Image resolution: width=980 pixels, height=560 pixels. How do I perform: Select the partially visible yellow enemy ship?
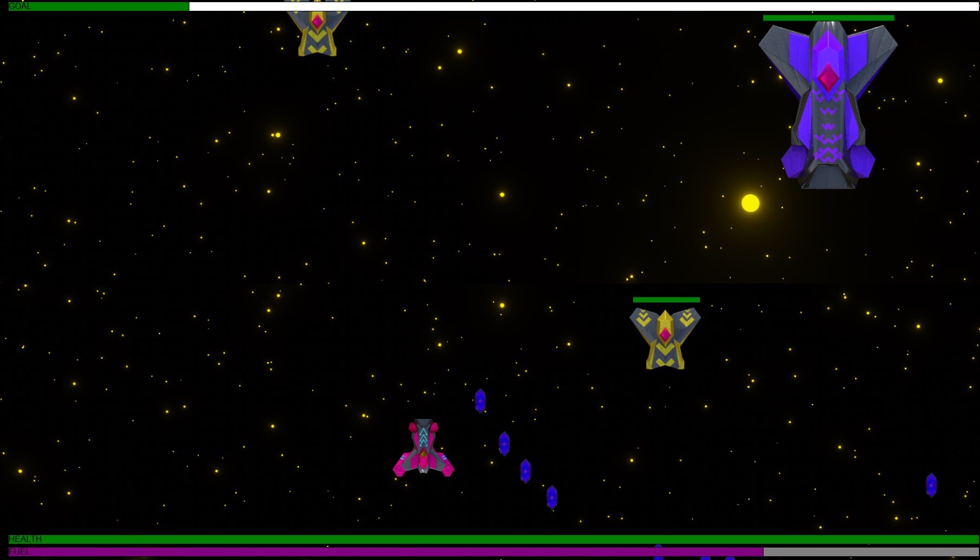click(317, 30)
